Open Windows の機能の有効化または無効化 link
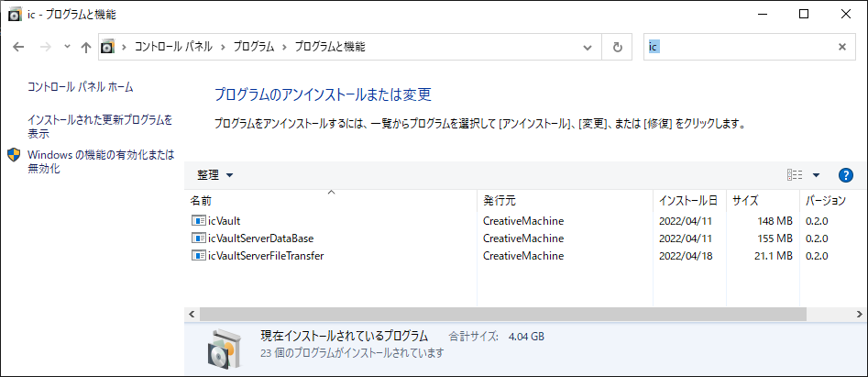 tap(101, 161)
